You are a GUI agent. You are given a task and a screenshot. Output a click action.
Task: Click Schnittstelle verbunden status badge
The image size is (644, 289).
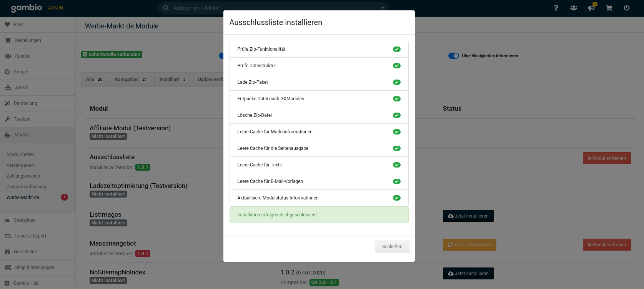(111, 55)
